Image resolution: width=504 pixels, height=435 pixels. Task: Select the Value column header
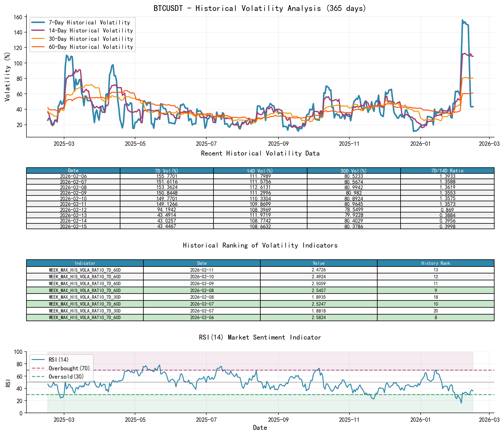pos(318,263)
